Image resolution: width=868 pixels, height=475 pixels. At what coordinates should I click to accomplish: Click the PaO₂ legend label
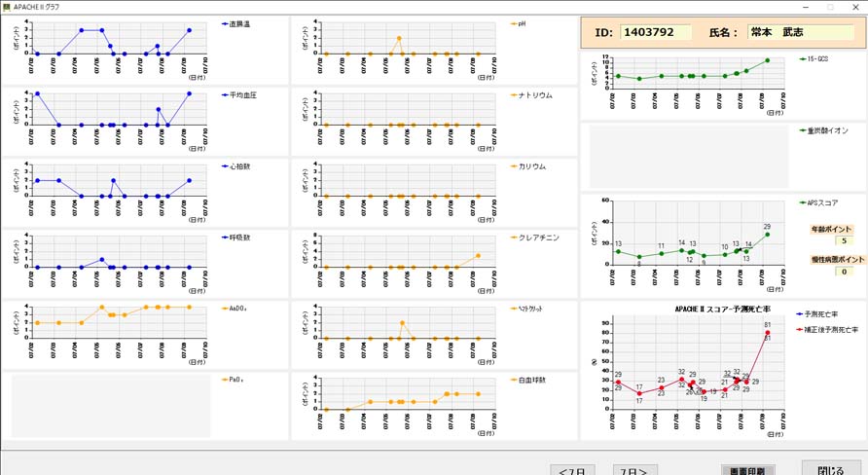[x=236, y=380]
